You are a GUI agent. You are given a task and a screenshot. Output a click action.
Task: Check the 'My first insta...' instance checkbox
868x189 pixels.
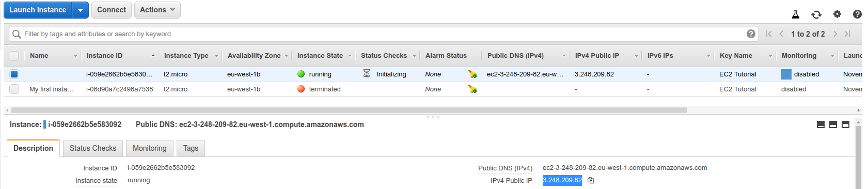tap(14, 89)
